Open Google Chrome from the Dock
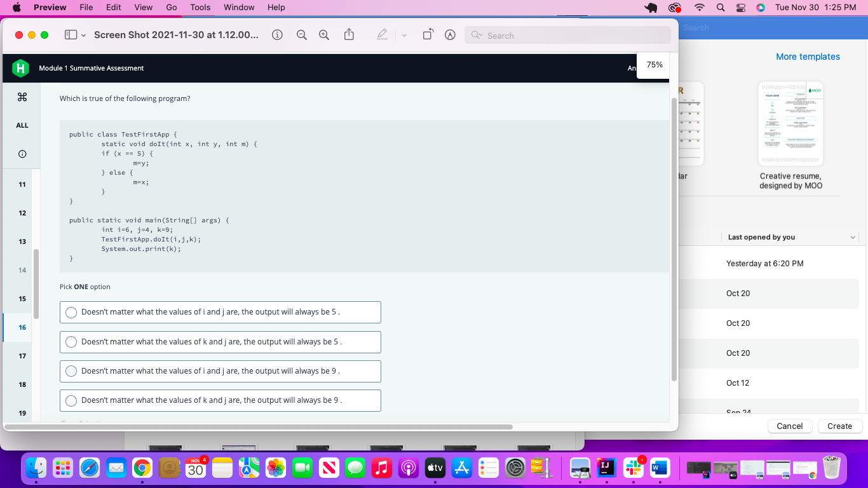 142,468
